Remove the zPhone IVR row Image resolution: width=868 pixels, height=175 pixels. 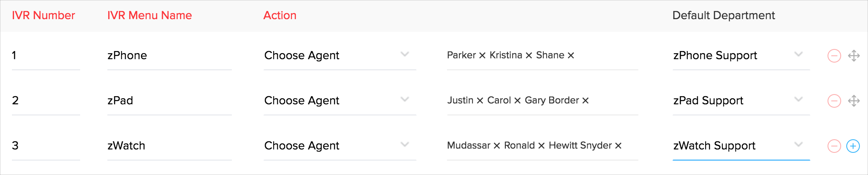point(834,56)
